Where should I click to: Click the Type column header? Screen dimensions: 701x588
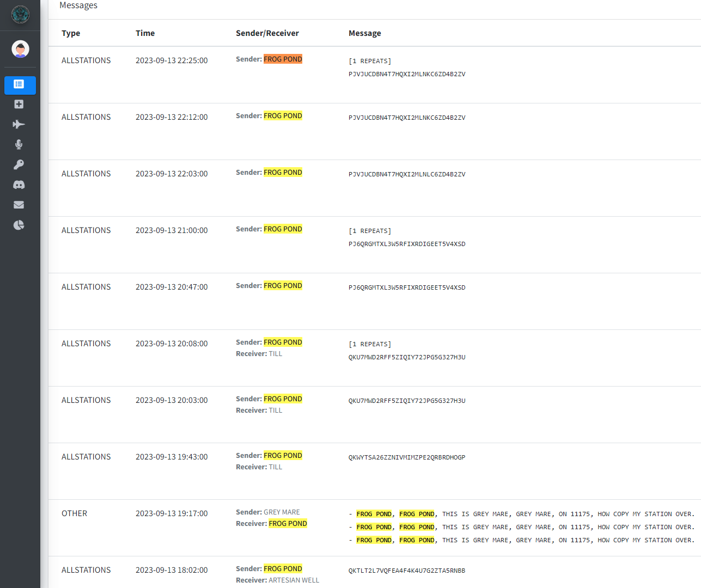[x=71, y=33]
